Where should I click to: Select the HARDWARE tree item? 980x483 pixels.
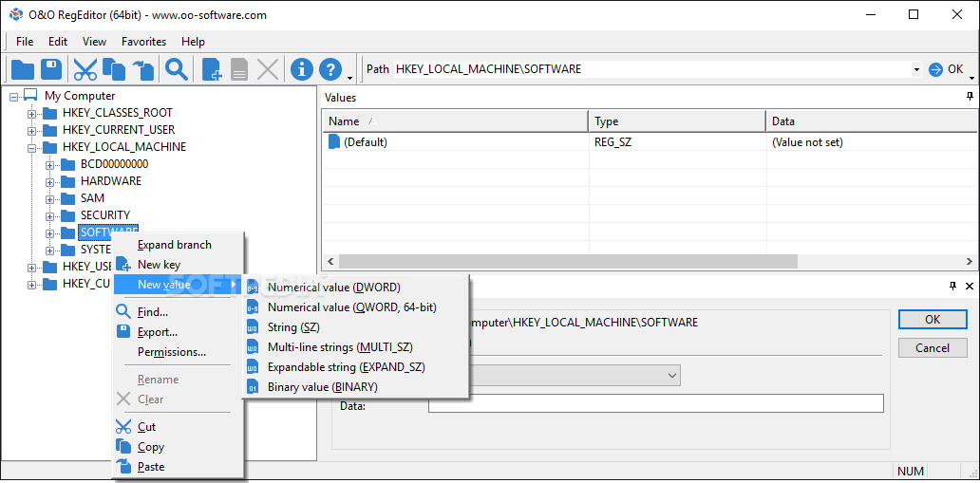[x=110, y=181]
